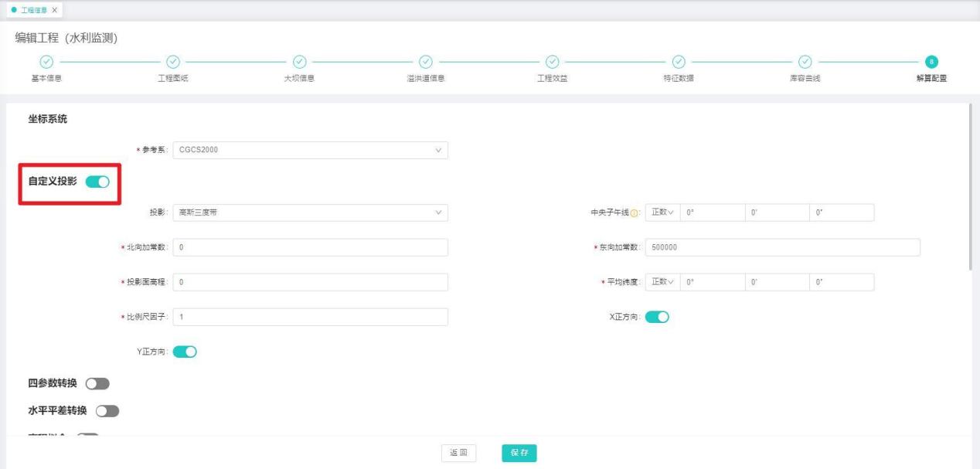Click the 基本信息 step checkmark icon
The width and height of the screenshot is (980, 469).
click(46, 61)
